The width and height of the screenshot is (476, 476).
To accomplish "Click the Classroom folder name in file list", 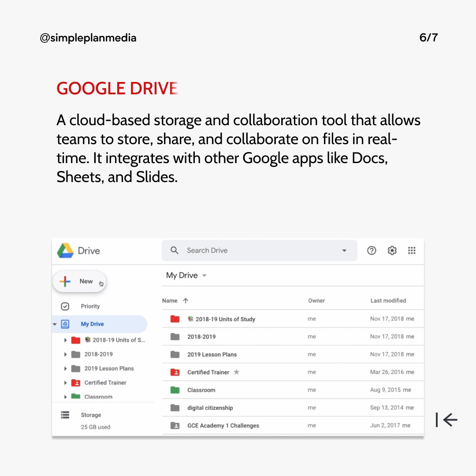I will point(201,390).
